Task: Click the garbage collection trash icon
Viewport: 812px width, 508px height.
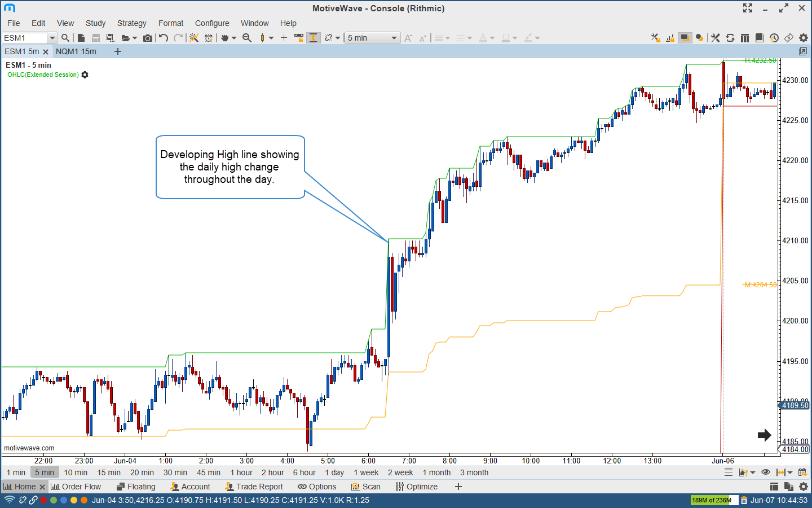Action: click(744, 500)
